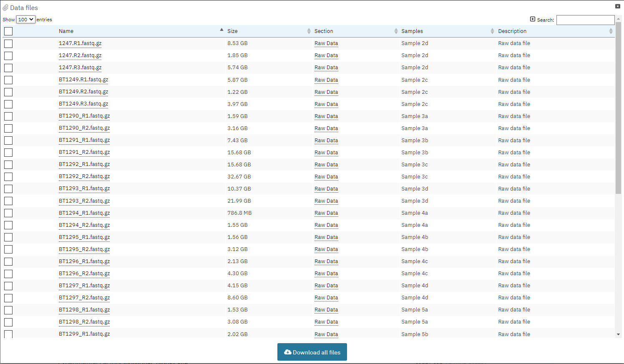Select the 32.67 GB size cell

point(239,177)
